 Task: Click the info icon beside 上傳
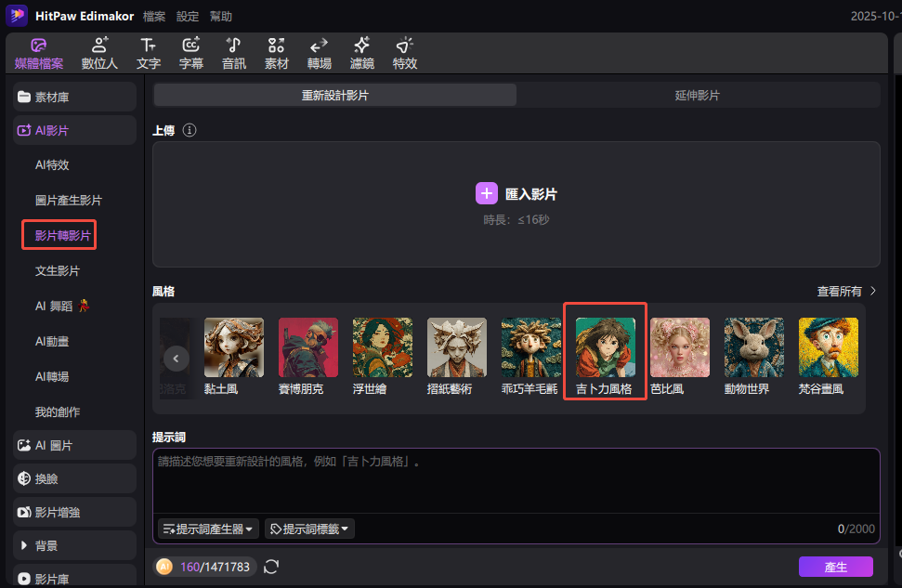point(190,130)
